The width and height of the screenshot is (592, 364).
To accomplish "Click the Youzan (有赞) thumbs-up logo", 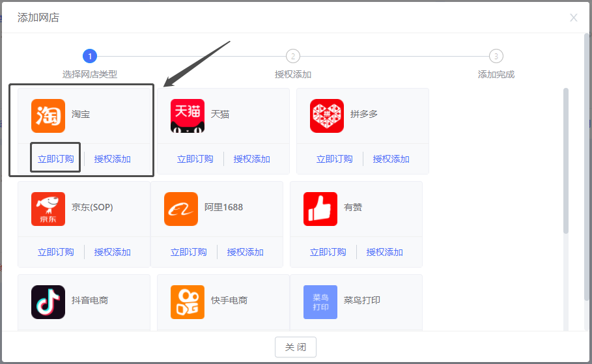I will [320, 209].
